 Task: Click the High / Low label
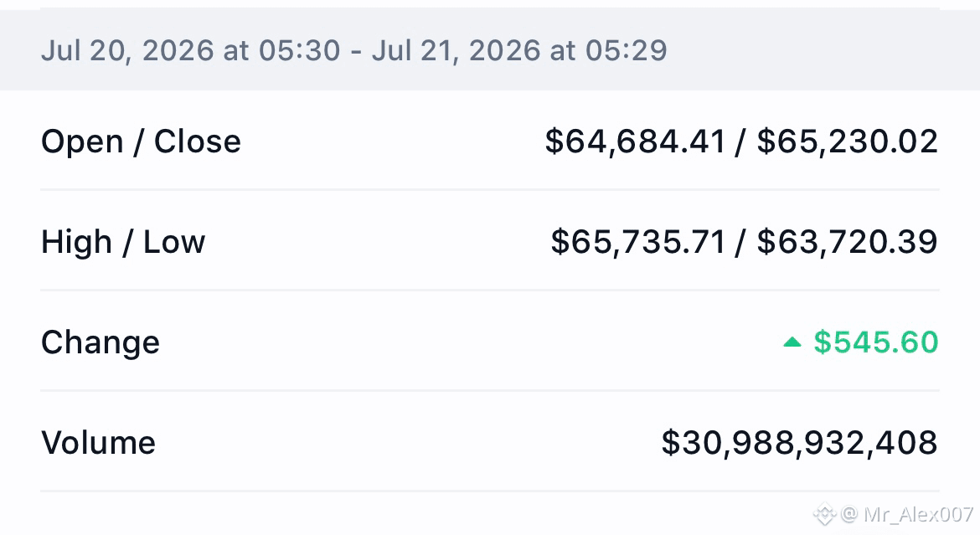(123, 242)
